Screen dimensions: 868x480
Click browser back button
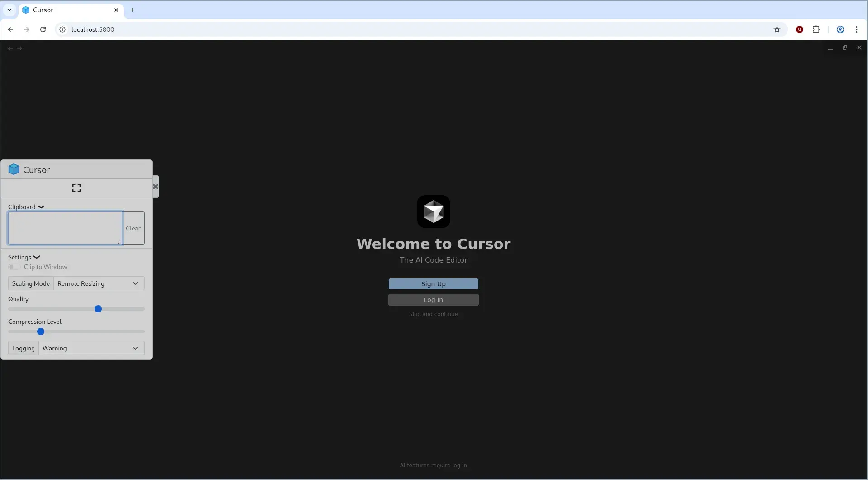pyautogui.click(x=10, y=29)
